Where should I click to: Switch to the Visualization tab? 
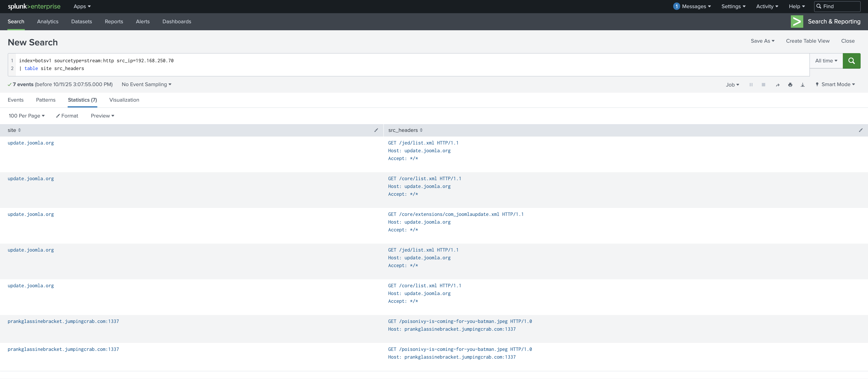124,100
